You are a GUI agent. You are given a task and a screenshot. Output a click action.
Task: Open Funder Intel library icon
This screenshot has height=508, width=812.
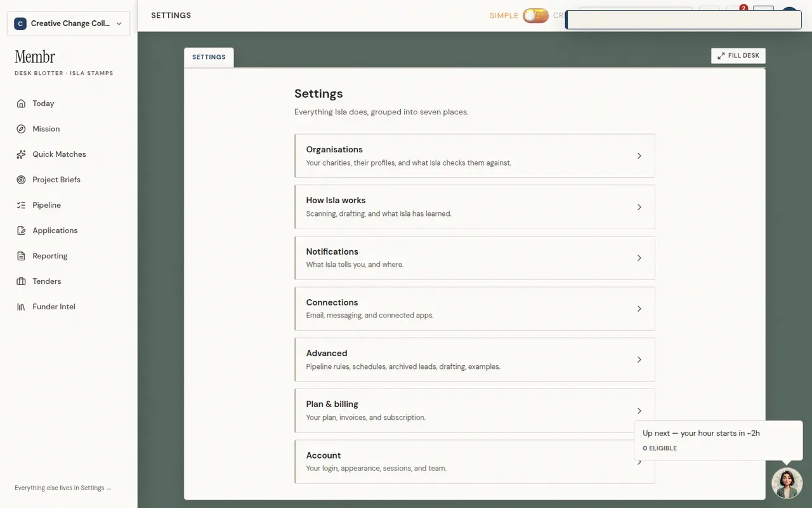coord(21,307)
